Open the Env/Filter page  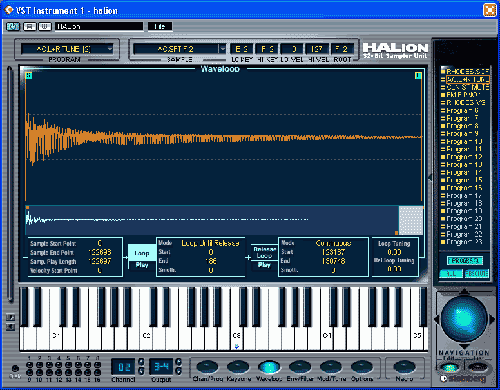coord(300,367)
